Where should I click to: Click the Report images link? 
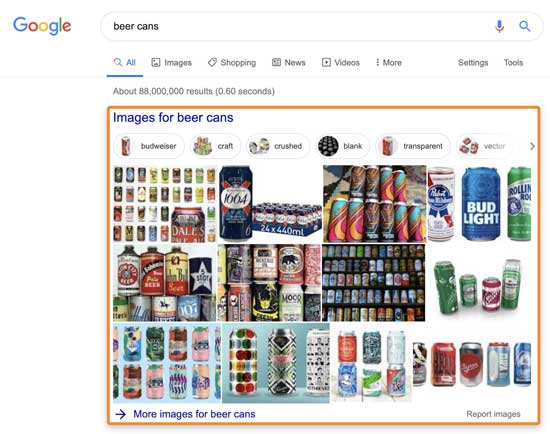(493, 414)
